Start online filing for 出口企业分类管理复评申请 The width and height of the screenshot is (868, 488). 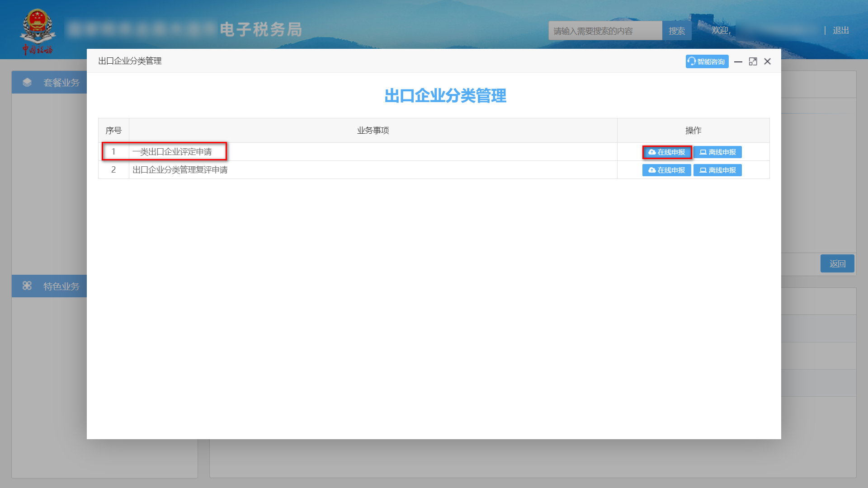[666, 170]
